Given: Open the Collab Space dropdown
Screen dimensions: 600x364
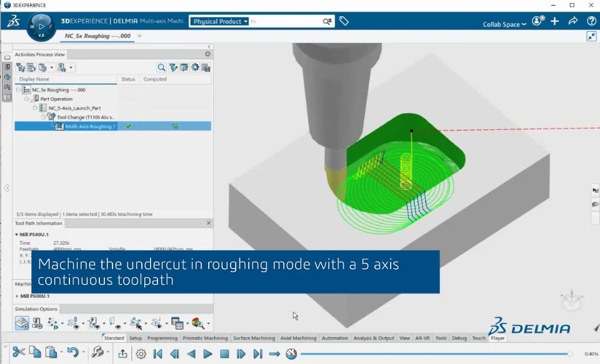Looking at the screenshot, I should click(504, 24).
